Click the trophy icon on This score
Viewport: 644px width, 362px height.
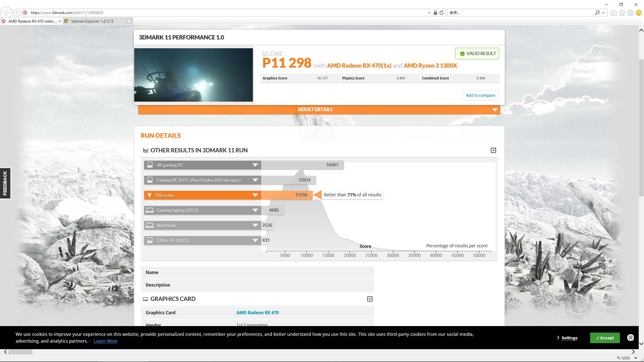click(x=149, y=195)
